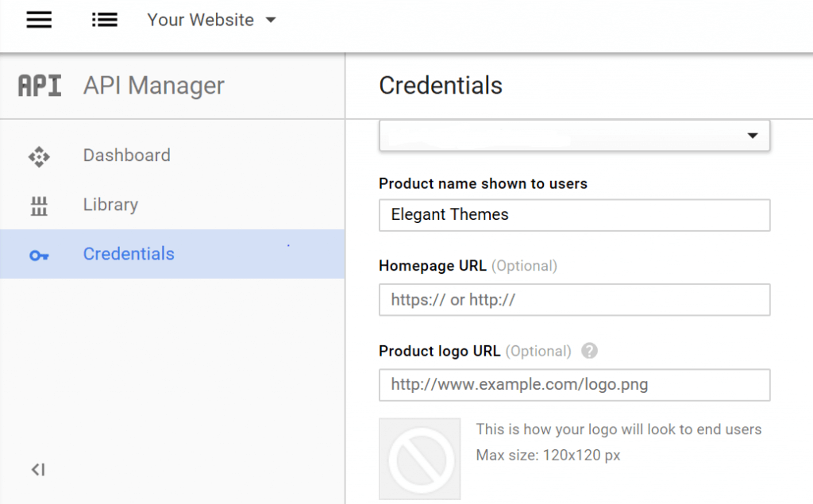Click the Credentials page heading

(x=441, y=86)
